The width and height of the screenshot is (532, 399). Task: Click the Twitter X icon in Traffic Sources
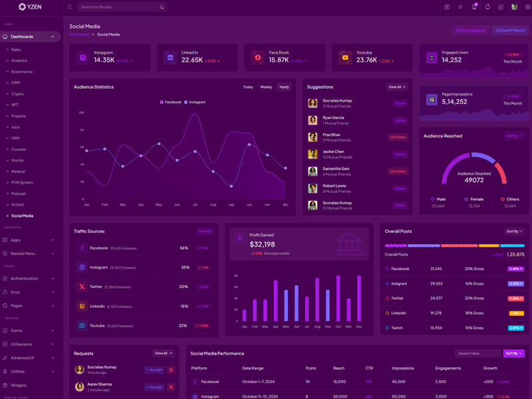pos(82,287)
